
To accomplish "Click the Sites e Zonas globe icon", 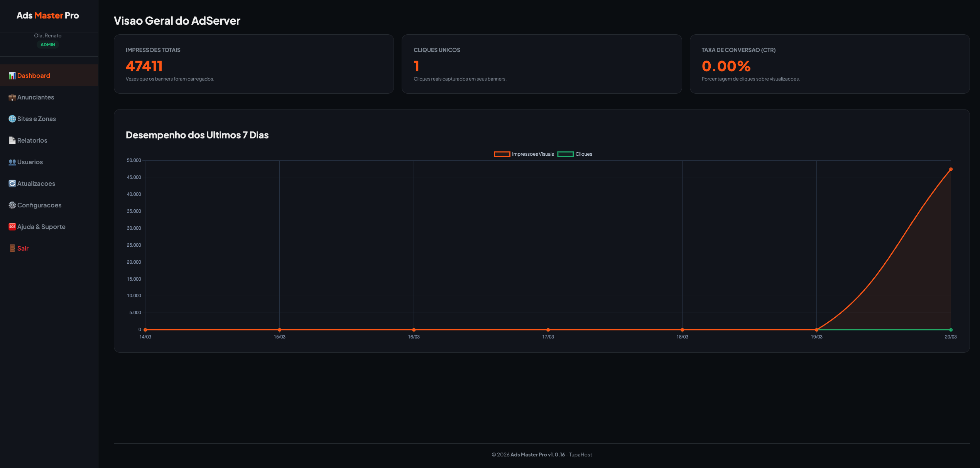I will pos(12,119).
